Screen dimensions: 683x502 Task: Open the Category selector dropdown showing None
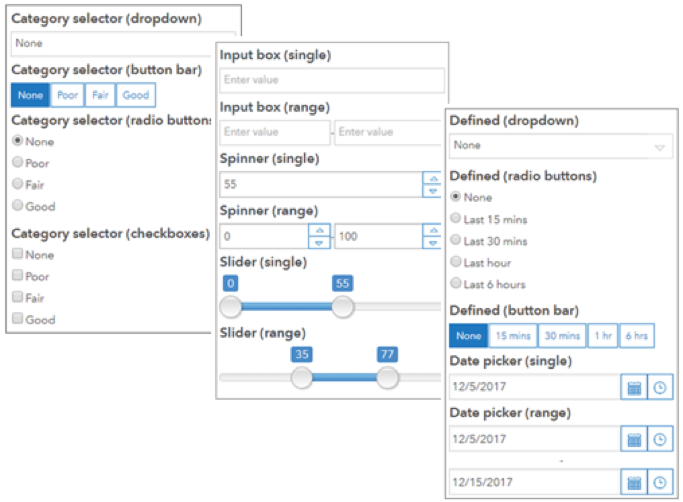pos(111,44)
